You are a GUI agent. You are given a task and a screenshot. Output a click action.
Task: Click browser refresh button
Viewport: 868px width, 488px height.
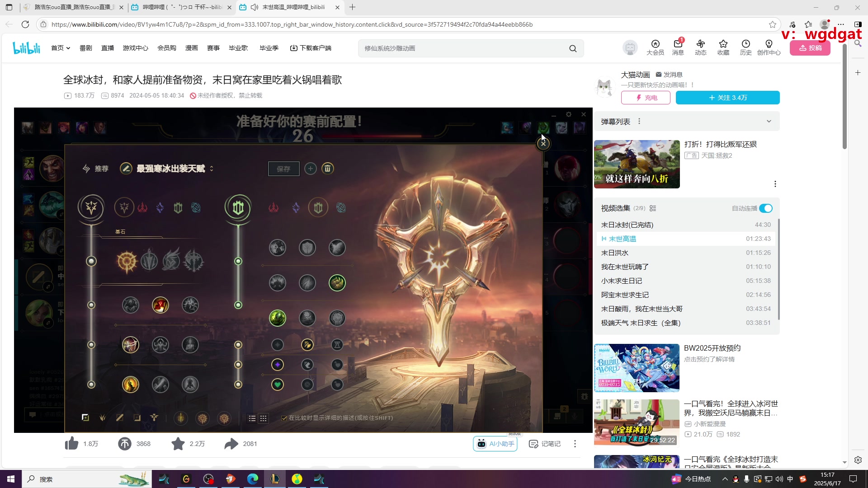point(25,24)
